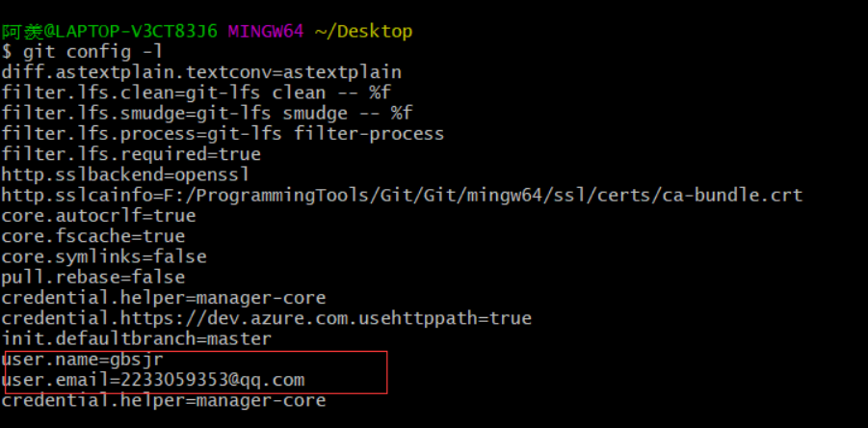Click the core.autocrlf=true line

(98, 216)
